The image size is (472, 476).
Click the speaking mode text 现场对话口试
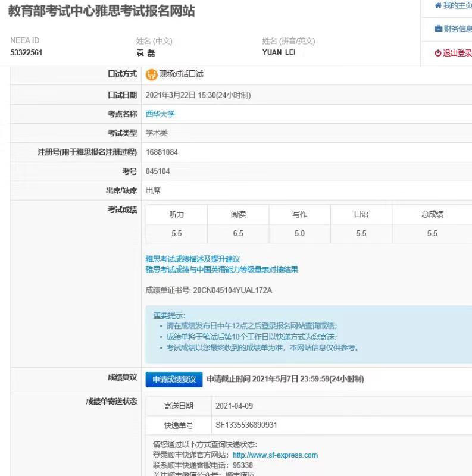tap(182, 74)
